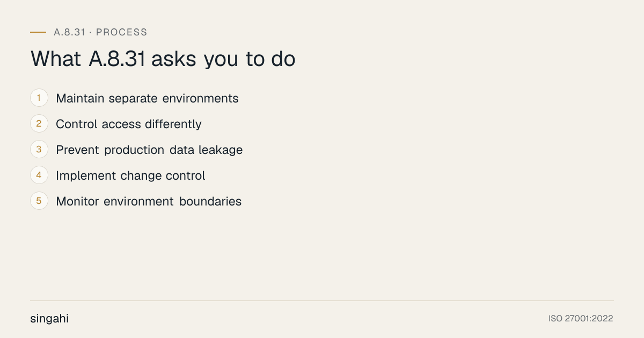This screenshot has height=338, width=644.
Task: Click the number 2 circle badge
Action: (39, 124)
